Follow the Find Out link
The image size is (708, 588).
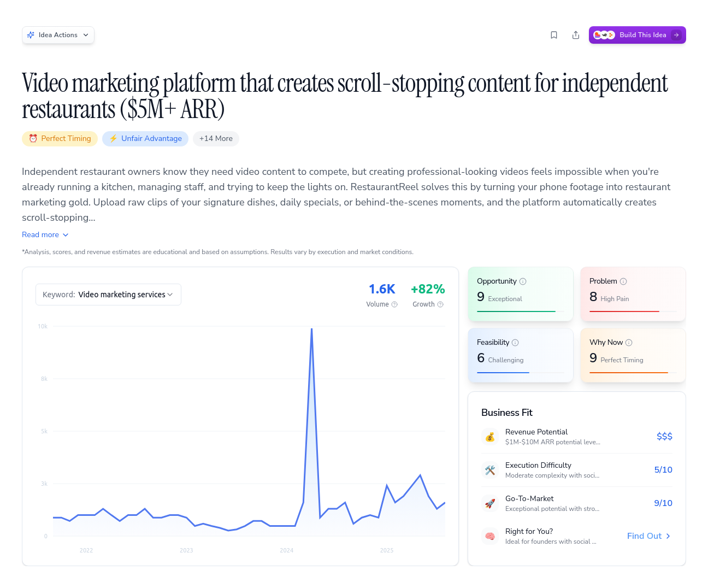coord(648,536)
